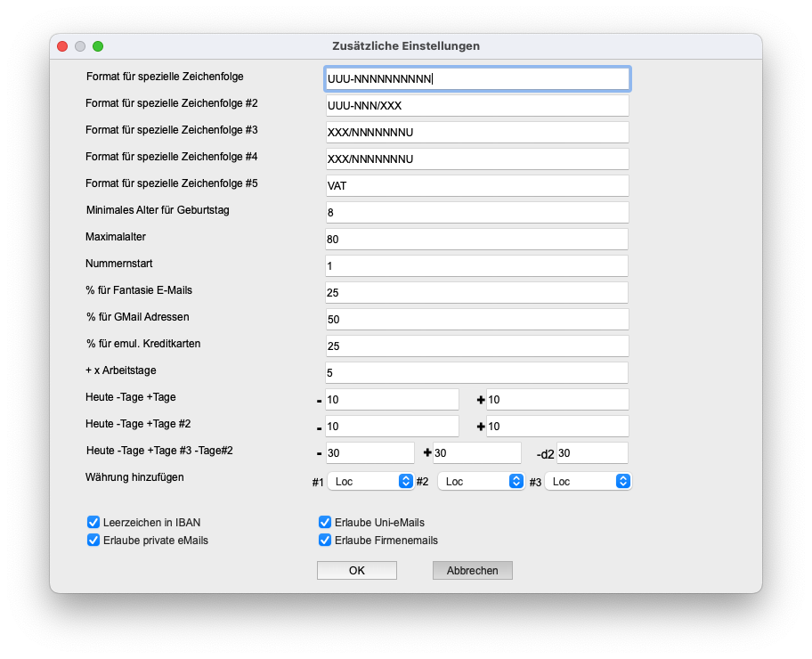812x659 pixels.
Task: Click the minus 30 field for Heute #3
Action: tap(369, 452)
